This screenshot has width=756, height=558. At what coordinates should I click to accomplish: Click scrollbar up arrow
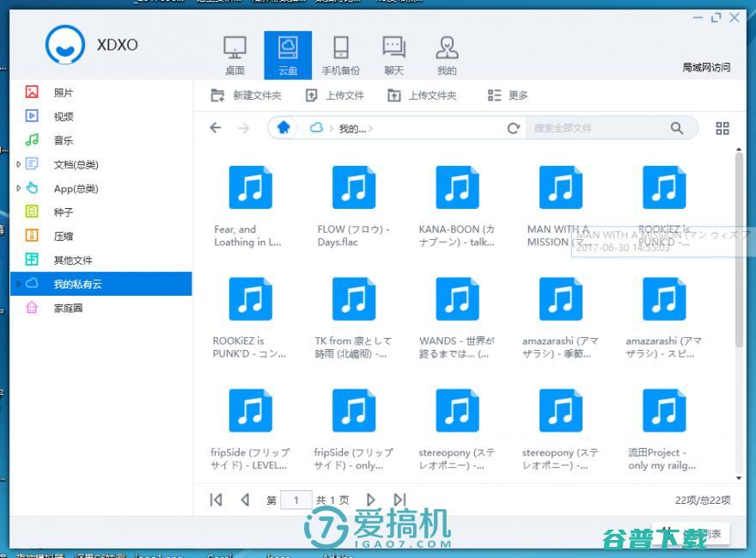[x=739, y=149]
